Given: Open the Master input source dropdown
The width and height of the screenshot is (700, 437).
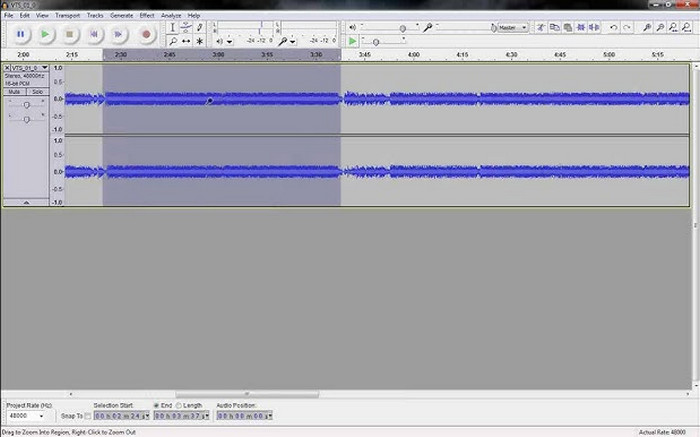Looking at the screenshot, I should pyautogui.click(x=513, y=28).
